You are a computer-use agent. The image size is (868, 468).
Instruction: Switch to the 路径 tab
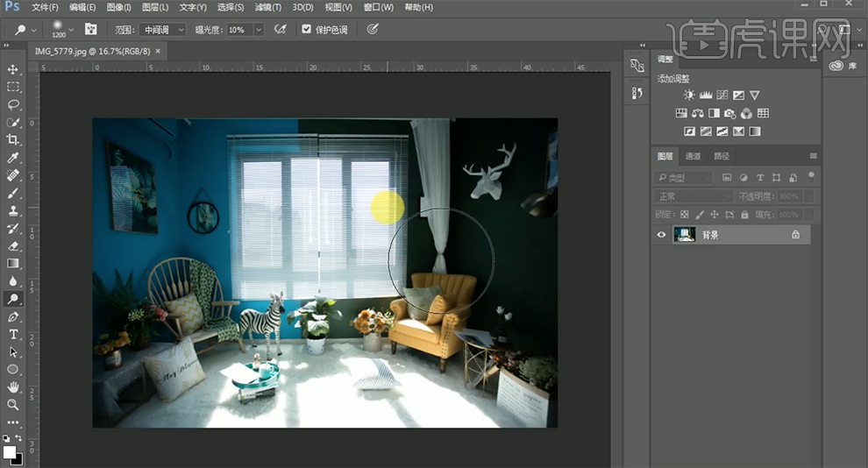[x=722, y=156]
